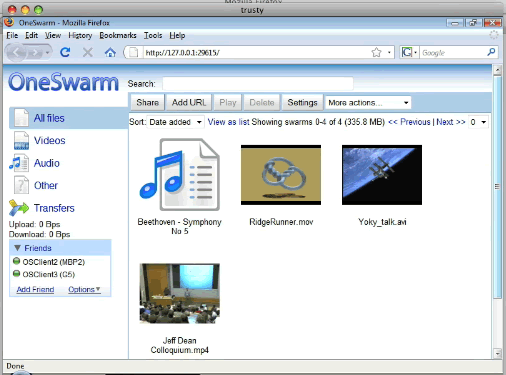Click the browser back arrow
506x375 pixels.
tap(16, 52)
